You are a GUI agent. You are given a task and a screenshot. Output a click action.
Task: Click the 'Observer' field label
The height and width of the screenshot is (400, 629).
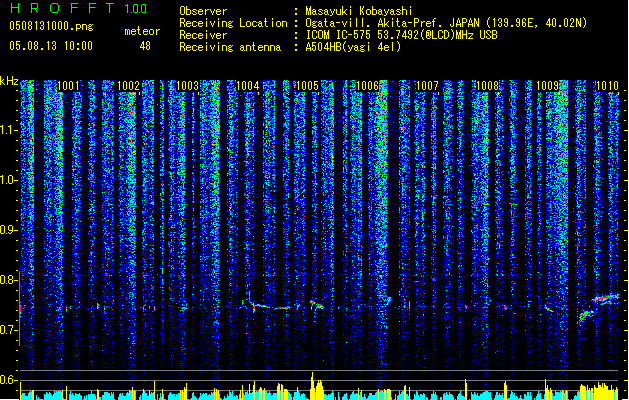point(203,11)
